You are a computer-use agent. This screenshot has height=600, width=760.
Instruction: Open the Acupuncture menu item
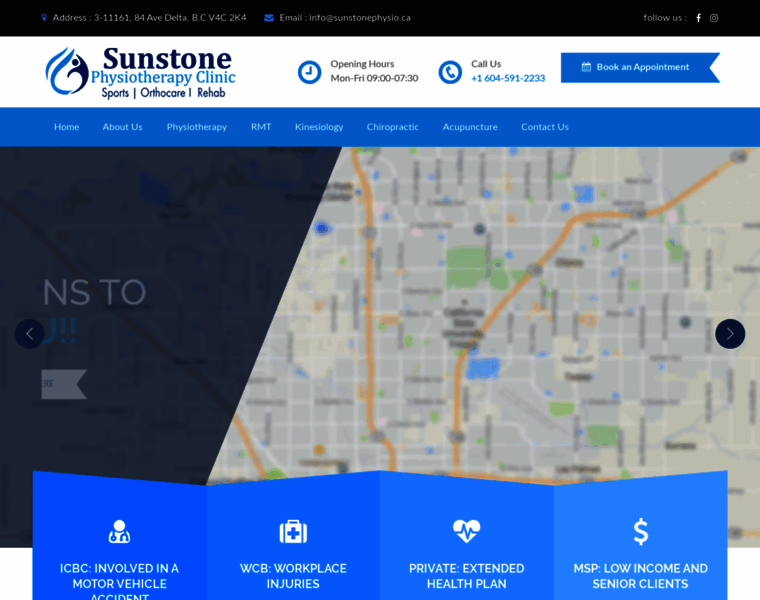(x=470, y=127)
